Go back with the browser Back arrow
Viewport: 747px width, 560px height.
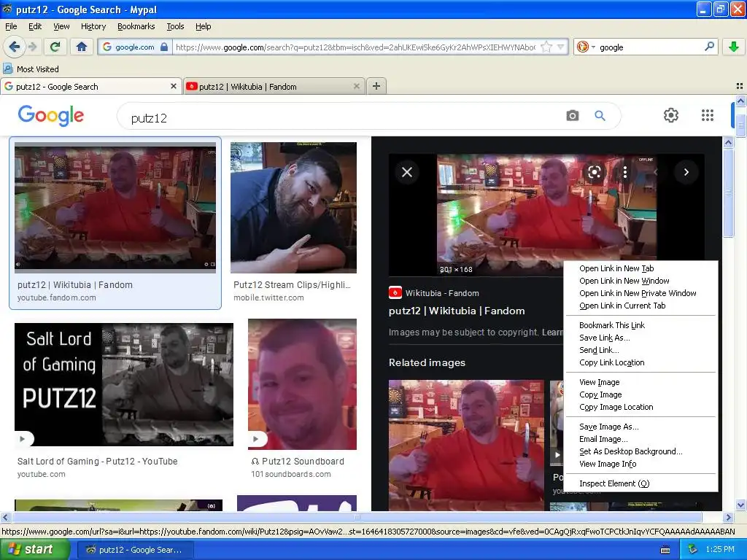15,47
